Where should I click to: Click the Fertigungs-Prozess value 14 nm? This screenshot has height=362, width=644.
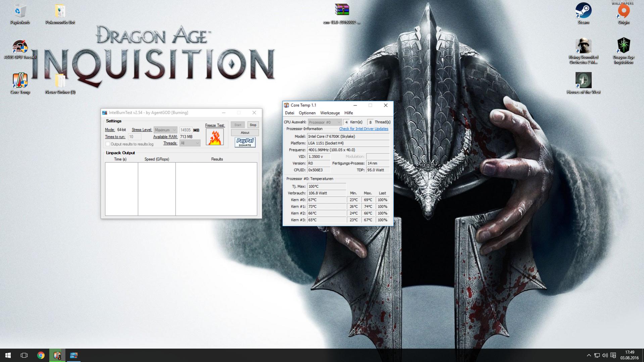pyautogui.click(x=378, y=163)
